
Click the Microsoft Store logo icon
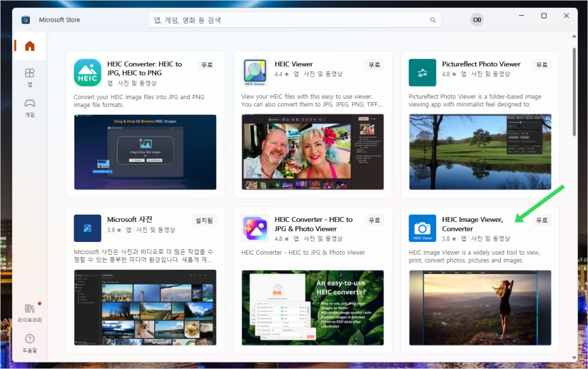[26, 20]
